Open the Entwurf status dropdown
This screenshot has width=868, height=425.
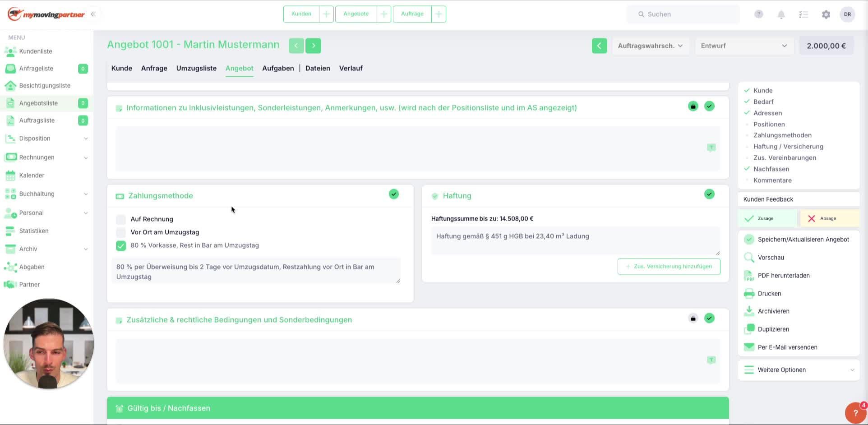pos(744,46)
